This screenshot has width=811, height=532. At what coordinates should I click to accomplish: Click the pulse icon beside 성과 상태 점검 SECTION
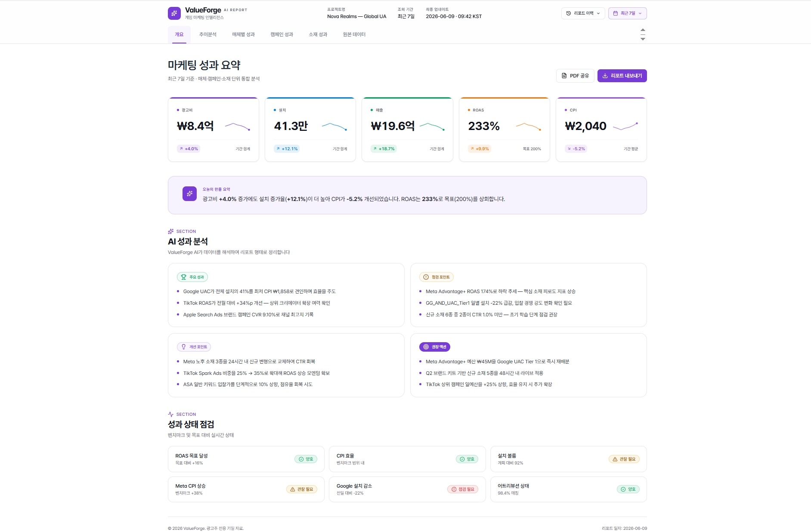[171, 414]
